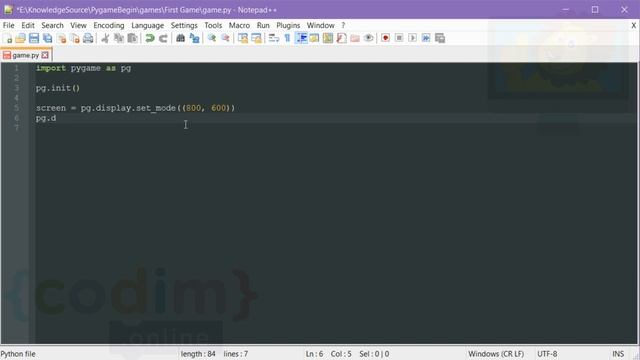Click the Redo arrow icon
The image size is (640, 360).
pos(163,38)
